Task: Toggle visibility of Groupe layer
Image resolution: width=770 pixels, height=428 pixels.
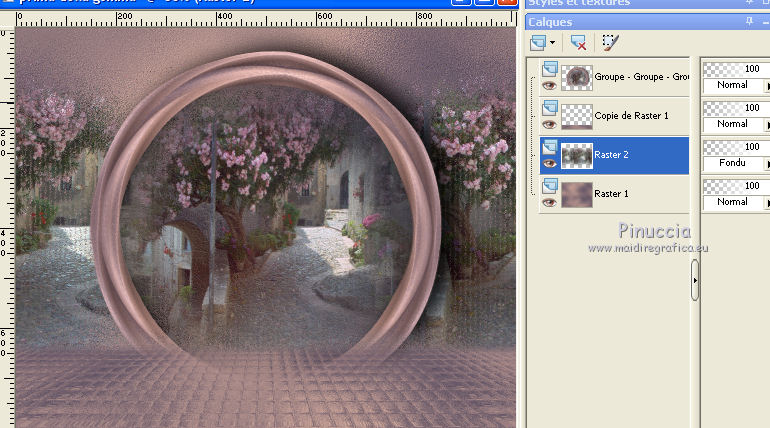Action: click(549, 85)
